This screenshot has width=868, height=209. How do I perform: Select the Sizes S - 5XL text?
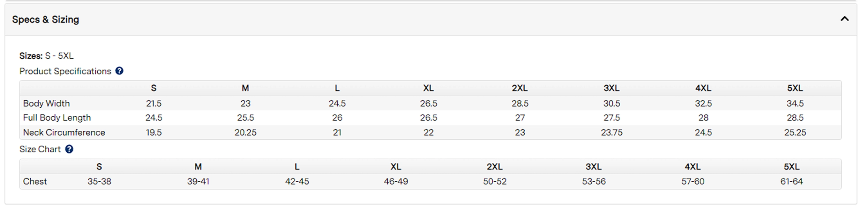[46, 56]
